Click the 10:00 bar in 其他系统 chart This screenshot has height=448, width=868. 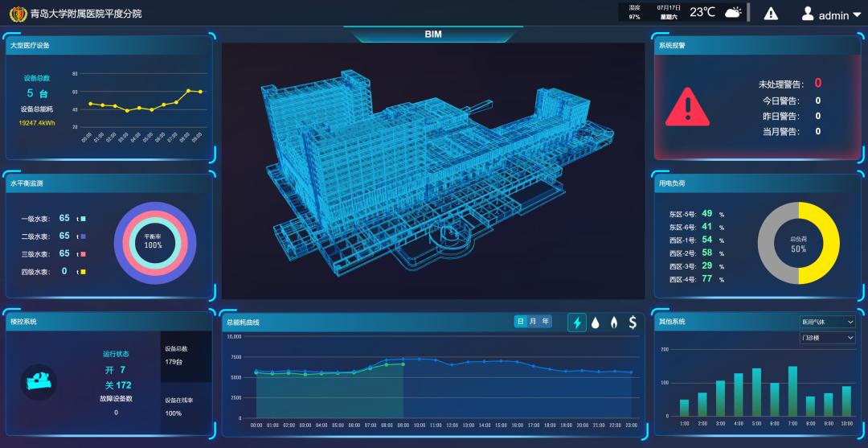[x=847, y=401]
